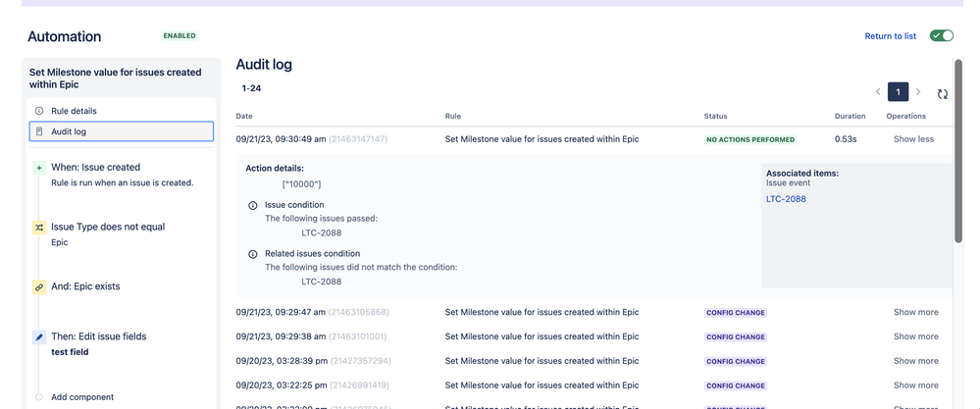
Task: Click LTC-2088 under Issue condition
Action: (x=321, y=232)
